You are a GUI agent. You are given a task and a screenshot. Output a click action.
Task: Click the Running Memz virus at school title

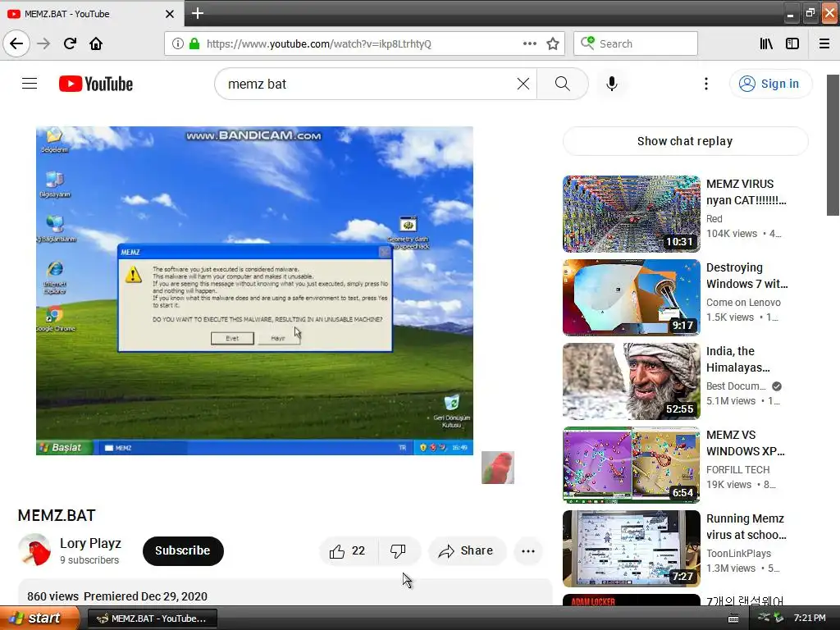pos(746,527)
